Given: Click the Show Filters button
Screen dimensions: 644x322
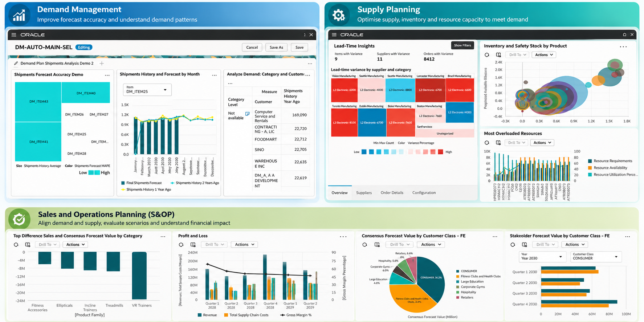Looking at the screenshot, I should point(462,45).
